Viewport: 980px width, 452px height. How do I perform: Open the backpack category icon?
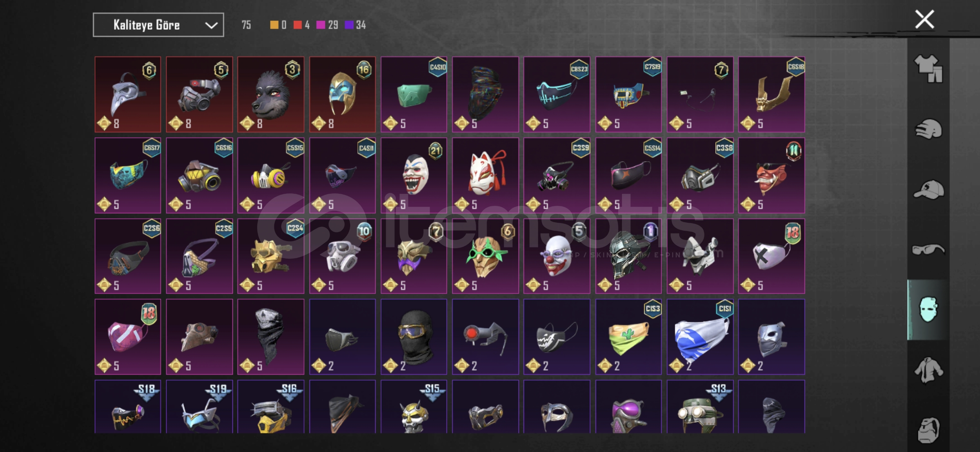pos(928,430)
